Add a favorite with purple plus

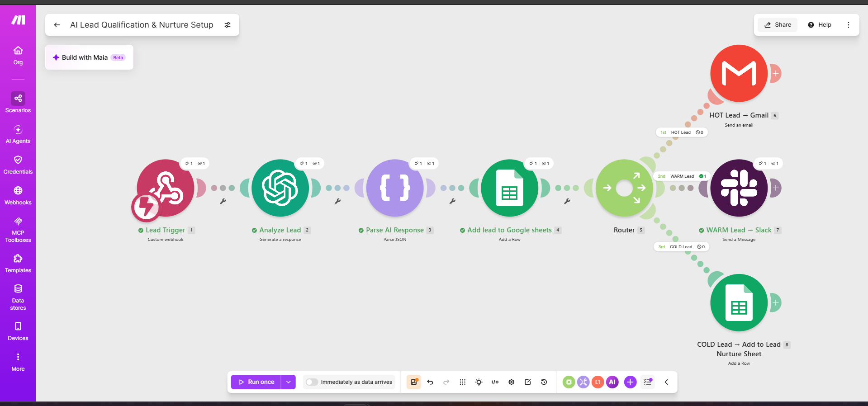(630, 382)
